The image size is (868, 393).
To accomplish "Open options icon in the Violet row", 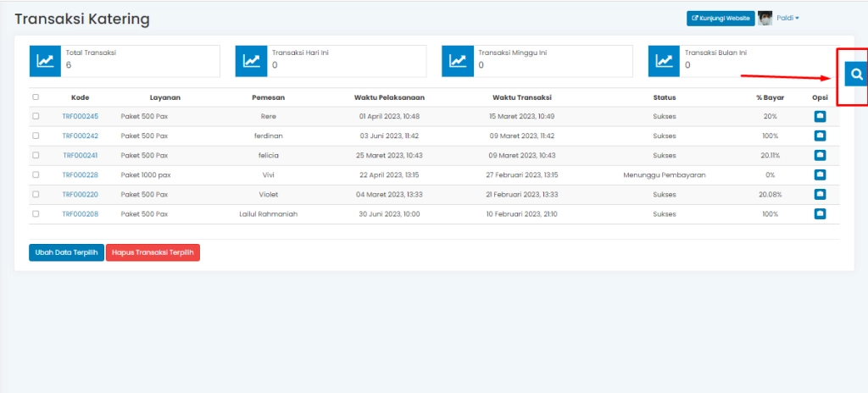I will click(x=820, y=194).
